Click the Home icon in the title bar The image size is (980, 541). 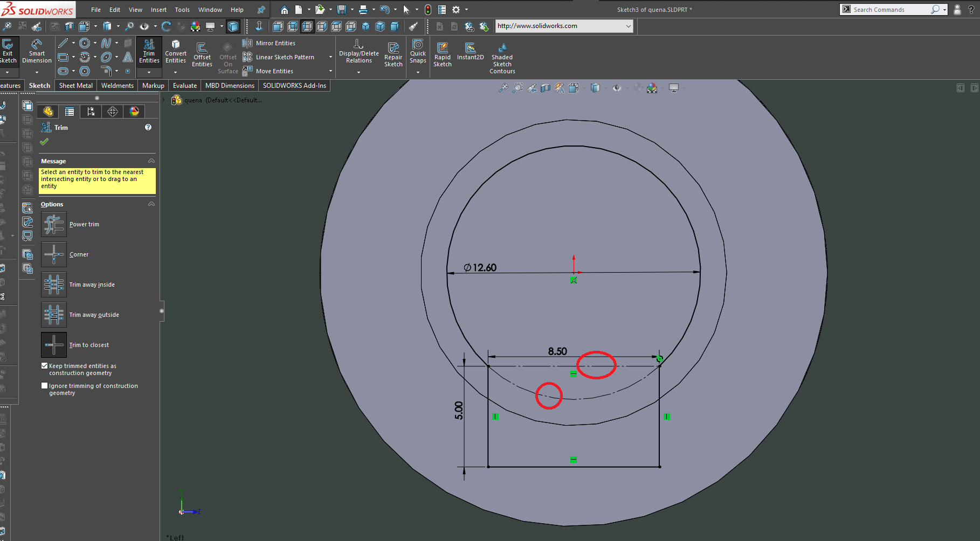[x=285, y=10]
